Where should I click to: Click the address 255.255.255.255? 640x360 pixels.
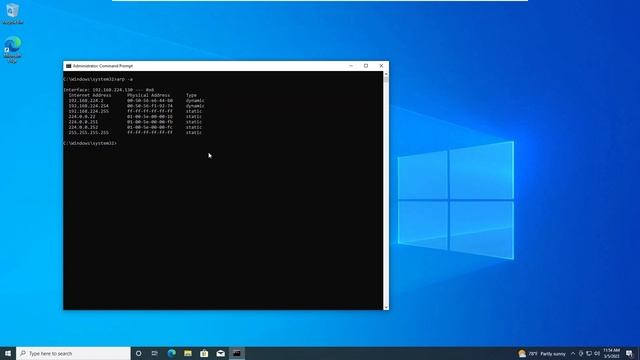pos(89,132)
